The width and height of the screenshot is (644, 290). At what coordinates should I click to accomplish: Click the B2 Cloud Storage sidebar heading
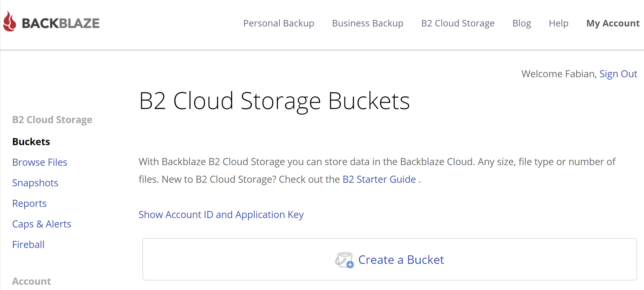tap(52, 120)
